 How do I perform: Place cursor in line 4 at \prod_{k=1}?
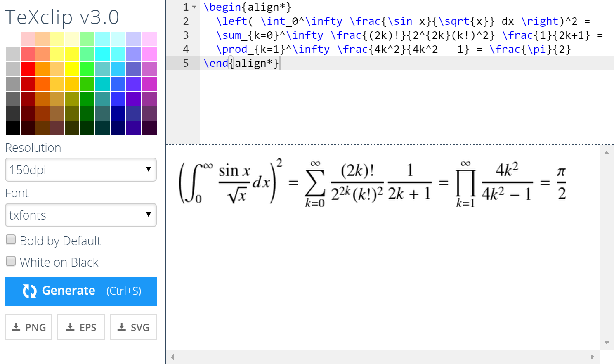point(251,49)
